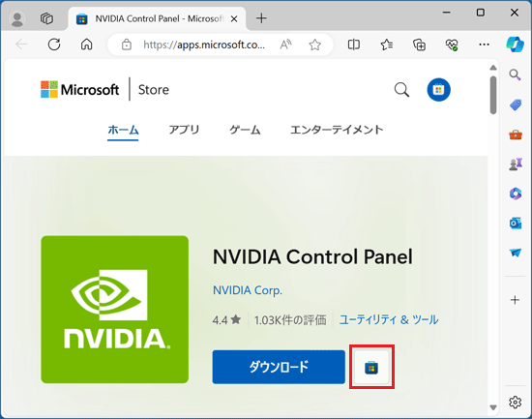Open tab actions workspaces icon

46,18
